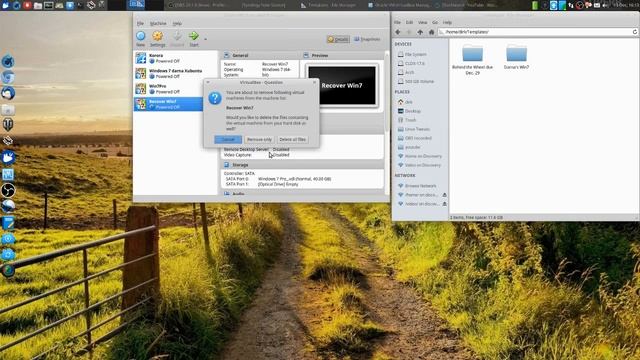Open Edit menu in File Manager
The image size is (640, 360).
pos(409,22)
